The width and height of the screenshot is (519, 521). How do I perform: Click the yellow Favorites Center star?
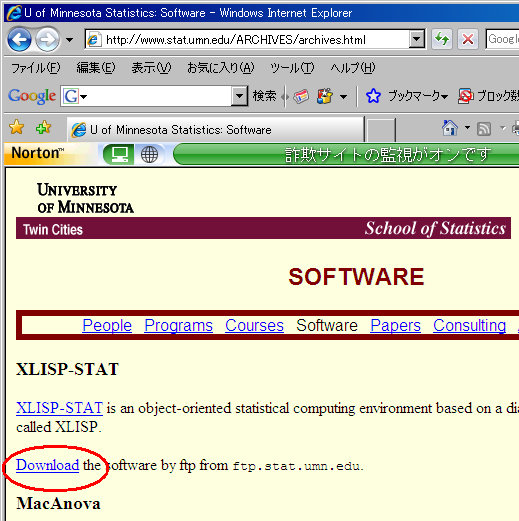pyautogui.click(x=17, y=128)
